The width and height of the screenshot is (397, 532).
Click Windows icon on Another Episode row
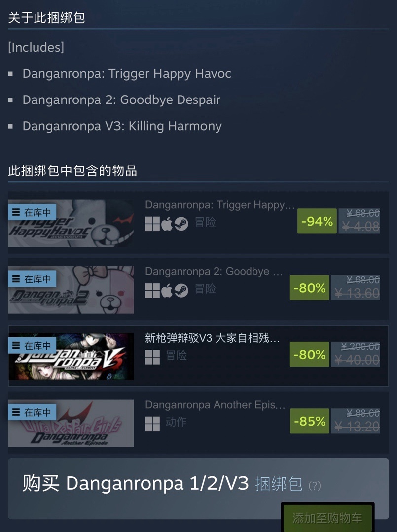click(x=152, y=424)
